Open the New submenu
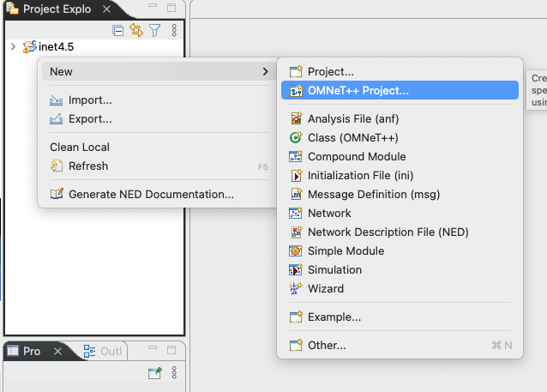The image size is (547, 392). 159,71
